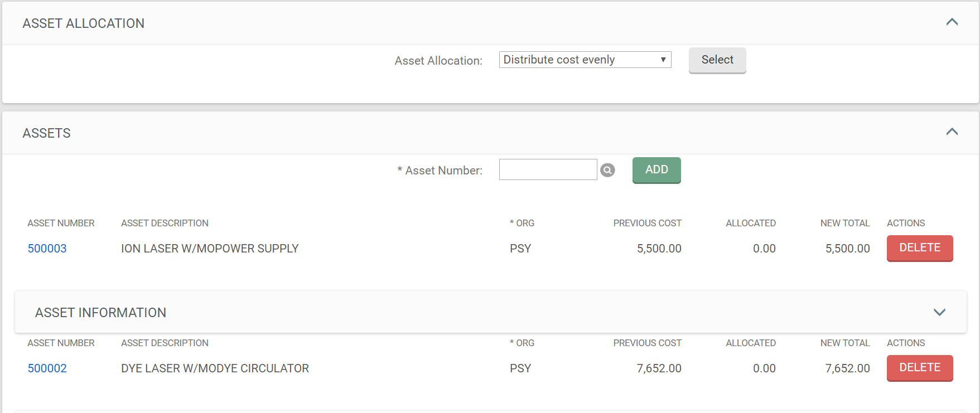The image size is (980, 413).
Task: Click the ION LASER W/MOPOWER SUPPLY description
Action: (x=210, y=249)
